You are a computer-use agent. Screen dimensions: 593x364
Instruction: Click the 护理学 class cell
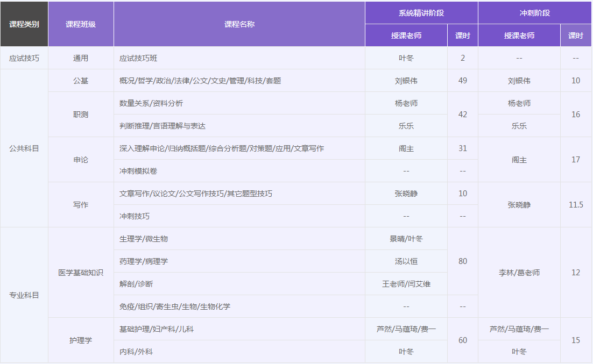[81, 340]
